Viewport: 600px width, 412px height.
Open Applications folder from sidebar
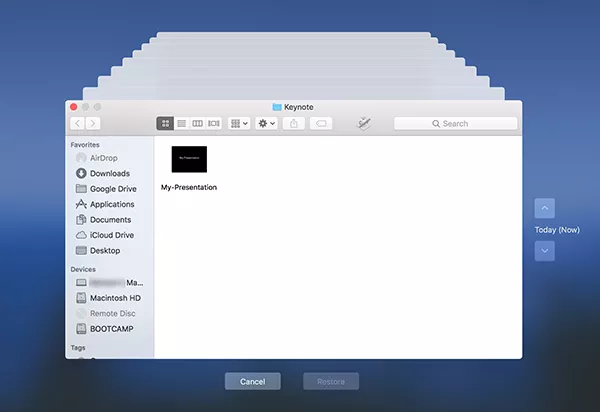point(111,204)
